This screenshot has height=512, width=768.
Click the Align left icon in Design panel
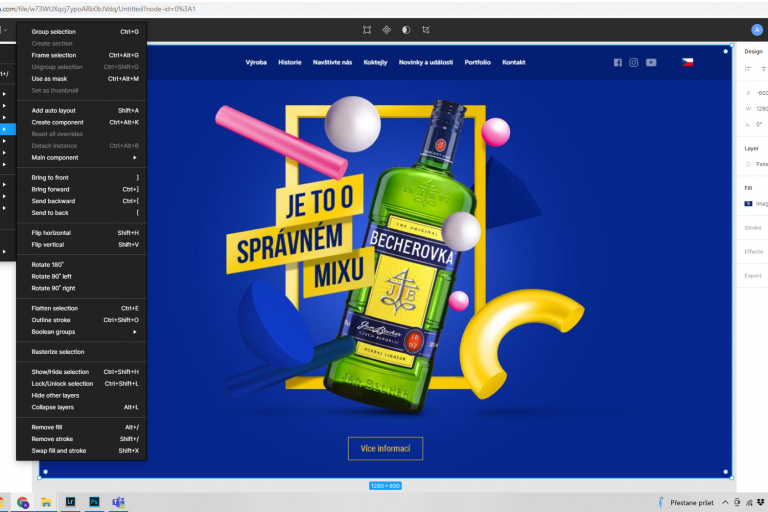point(748,69)
